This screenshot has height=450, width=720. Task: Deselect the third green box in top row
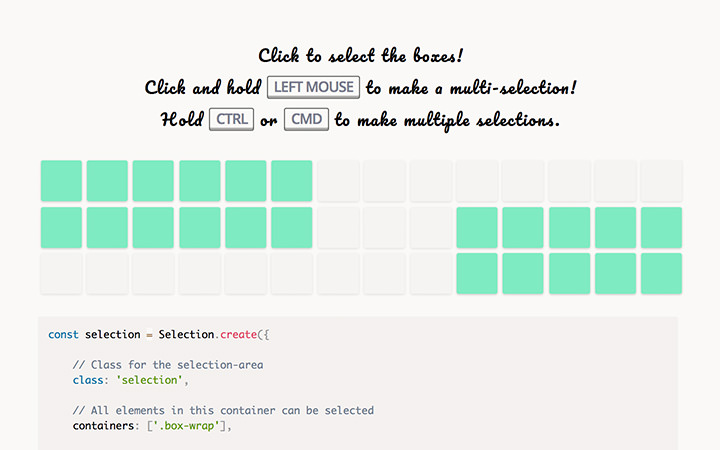153,181
